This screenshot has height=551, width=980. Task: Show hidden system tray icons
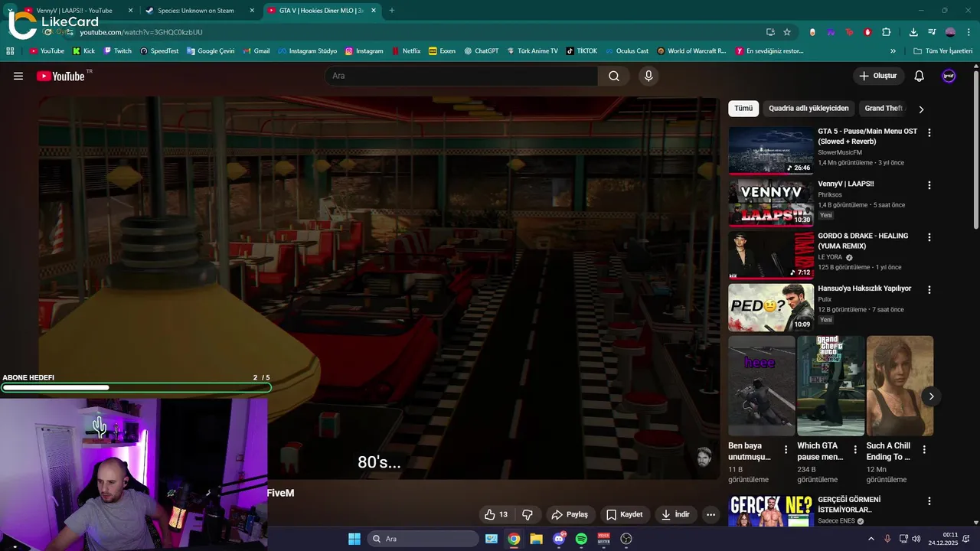click(871, 539)
